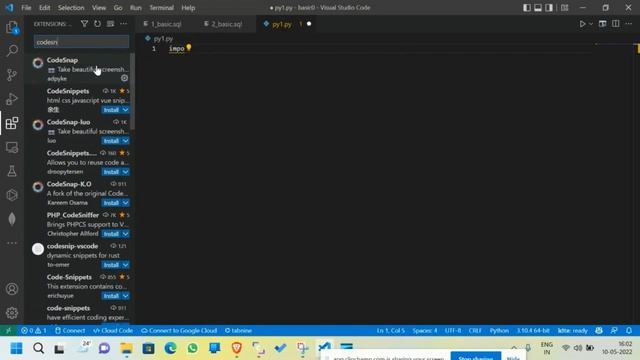
Task: Toggle primary side bar visibility
Action: tap(527, 8)
